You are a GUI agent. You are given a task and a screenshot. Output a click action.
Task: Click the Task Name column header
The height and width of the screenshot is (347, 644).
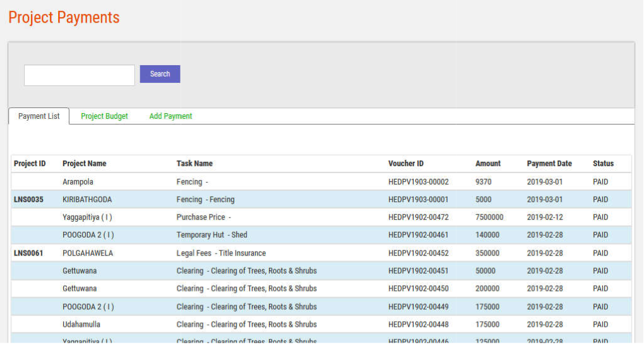coord(194,164)
